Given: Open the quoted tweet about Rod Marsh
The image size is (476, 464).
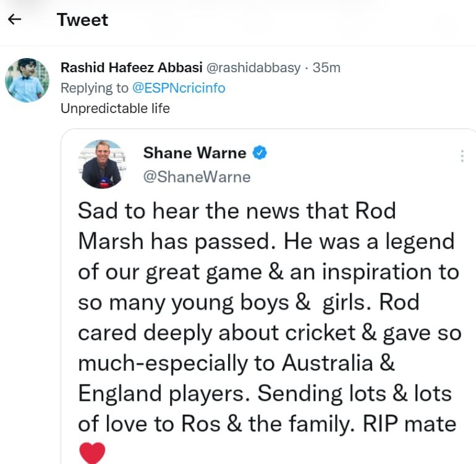Looking at the screenshot, I should (x=268, y=296).
